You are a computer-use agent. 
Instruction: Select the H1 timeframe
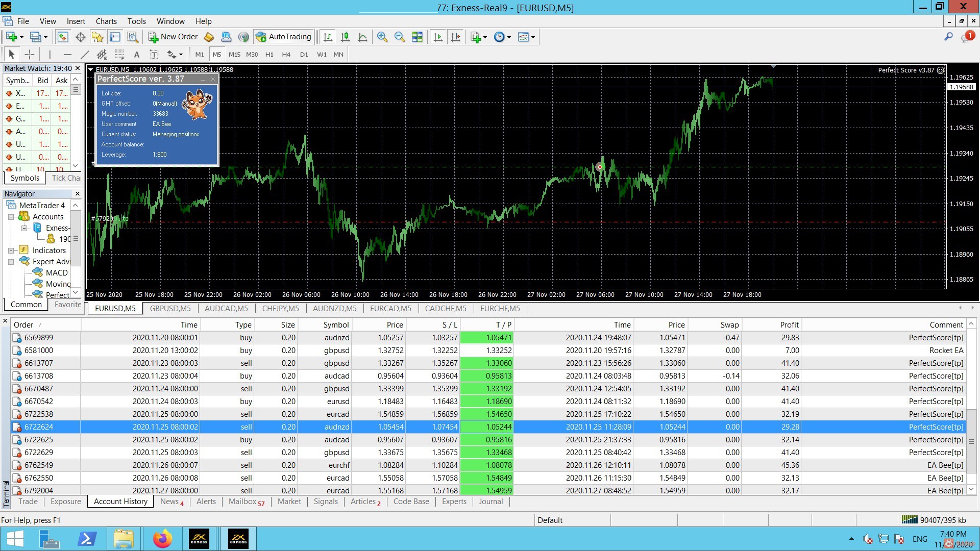[269, 55]
